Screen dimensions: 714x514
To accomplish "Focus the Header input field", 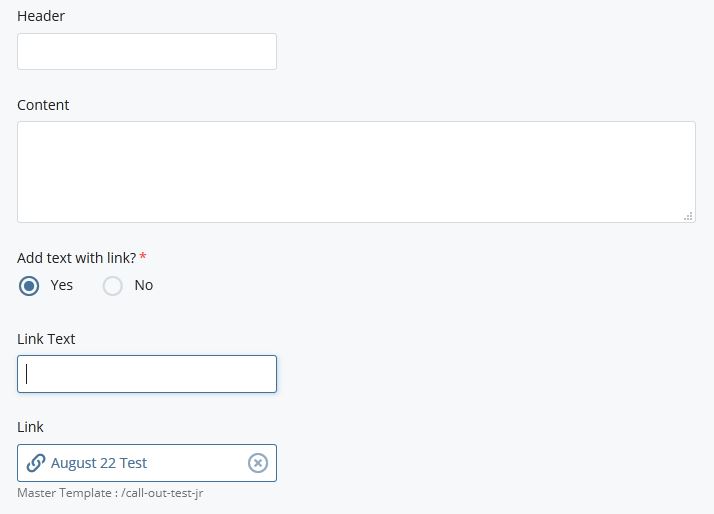I will [147, 52].
